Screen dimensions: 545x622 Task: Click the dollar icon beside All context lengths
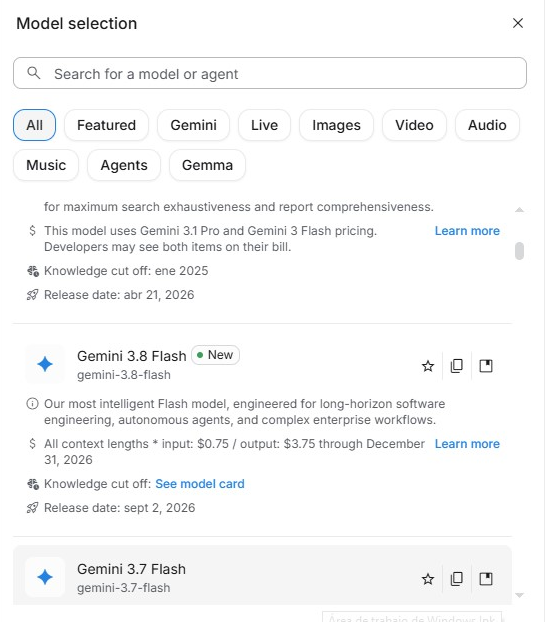click(33, 444)
